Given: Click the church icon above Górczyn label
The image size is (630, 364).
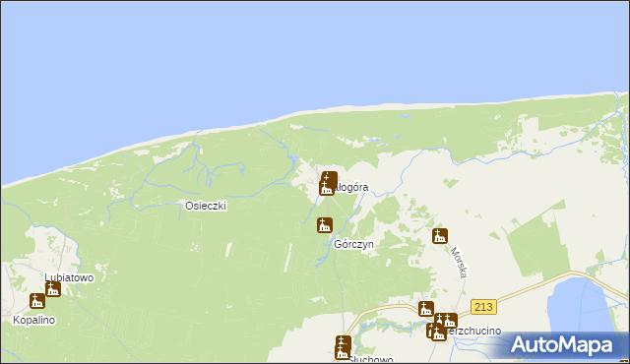Looking at the screenshot, I should point(325,225).
